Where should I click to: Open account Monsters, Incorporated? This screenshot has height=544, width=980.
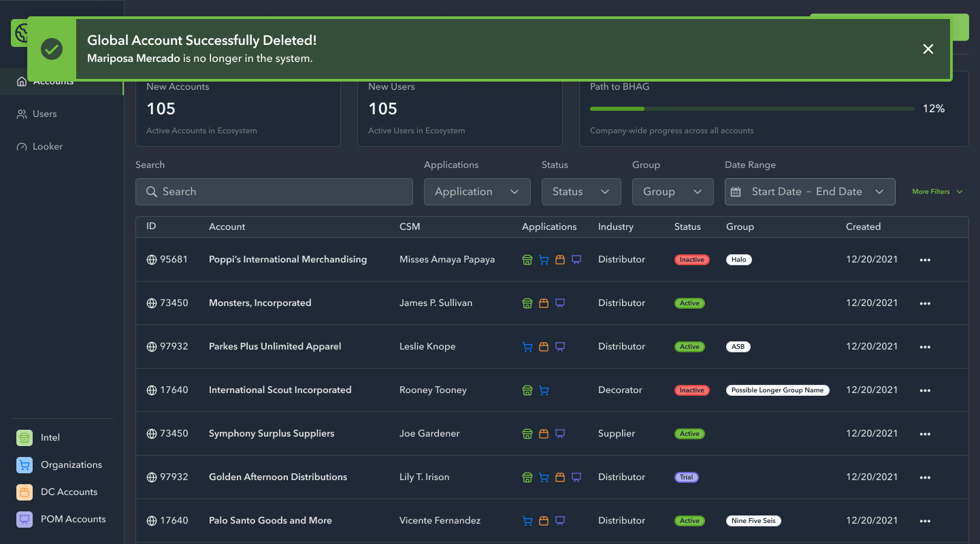260,303
